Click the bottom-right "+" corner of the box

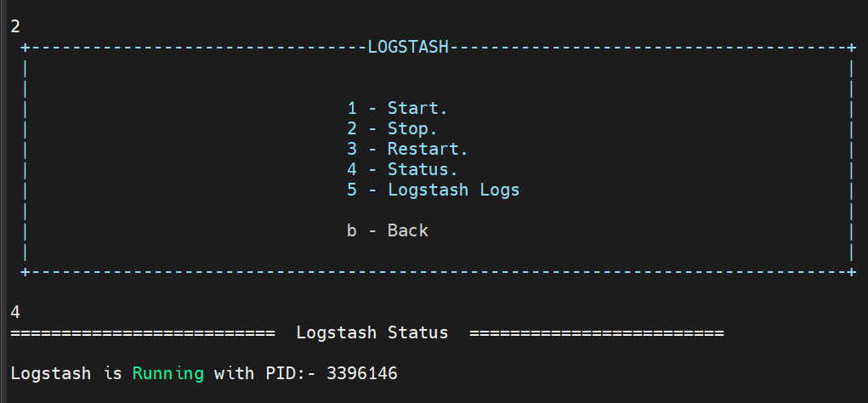pos(852,272)
